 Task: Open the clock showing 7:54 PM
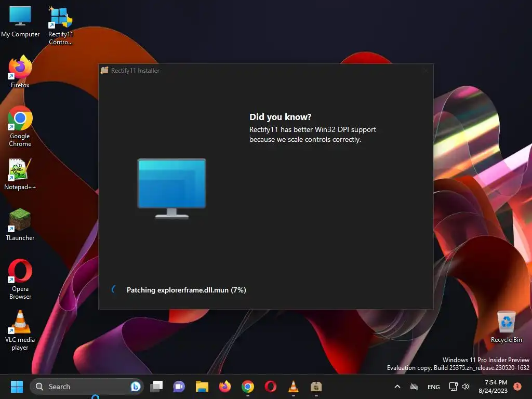(493, 387)
